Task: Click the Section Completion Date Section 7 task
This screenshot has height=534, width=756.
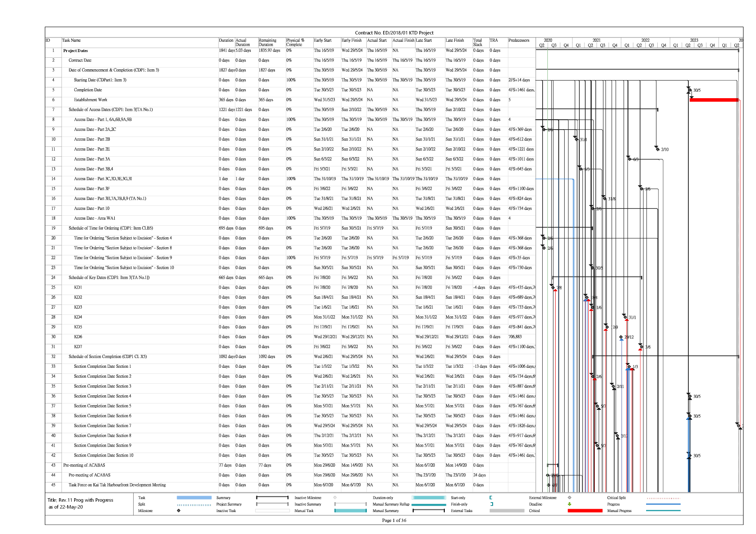Action: tap(103, 426)
